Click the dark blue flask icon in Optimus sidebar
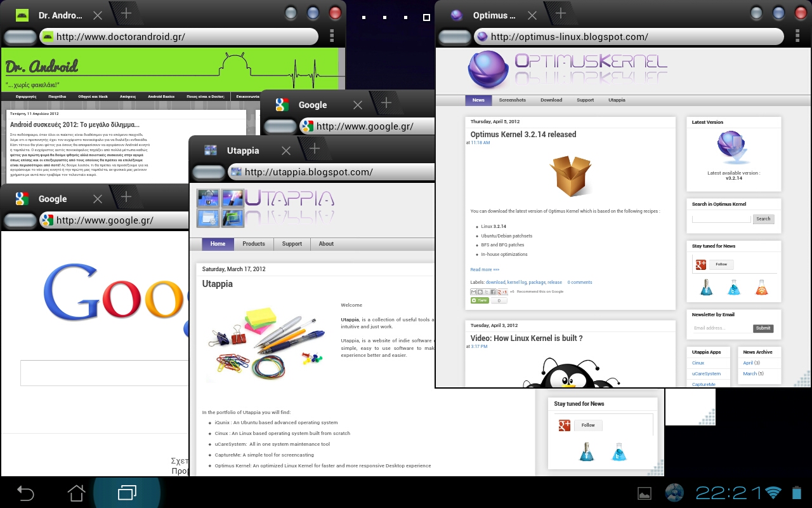 tap(707, 287)
